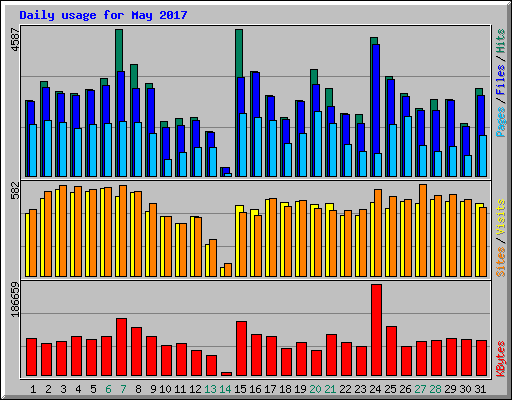Image resolution: width=512 pixels, height=400 pixels.
Task: Select day label 4 on the x-axis
Action: (78, 389)
